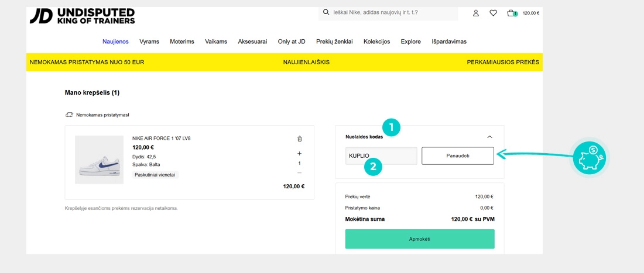Select the Prekių ženklai menu
Viewport: 644px width, 273px height.
[334, 42]
